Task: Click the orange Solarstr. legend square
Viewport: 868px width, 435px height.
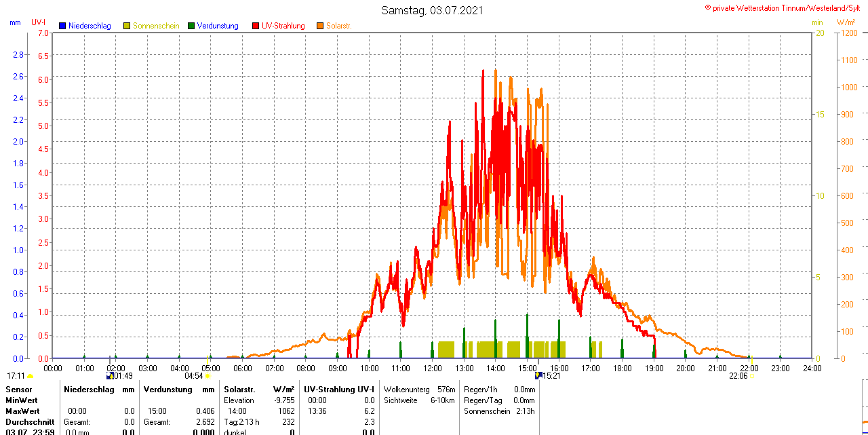Action: [320, 26]
